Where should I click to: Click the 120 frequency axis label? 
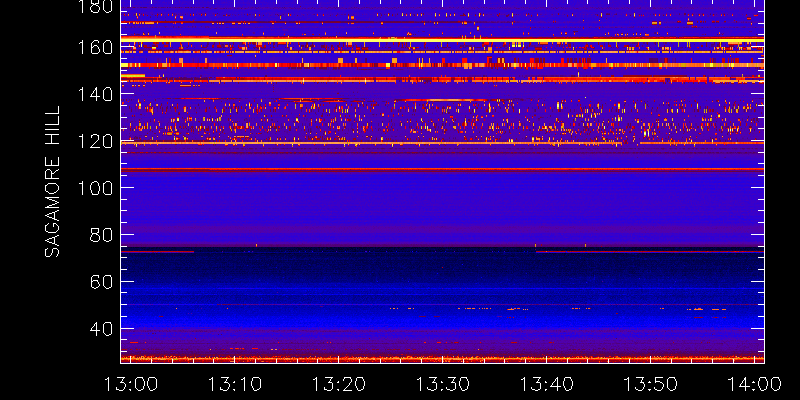point(95,141)
